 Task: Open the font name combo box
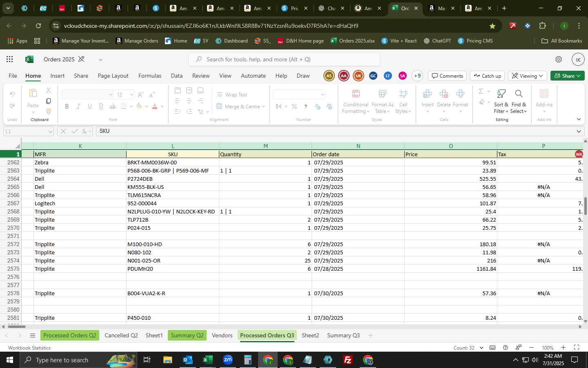pos(87,94)
